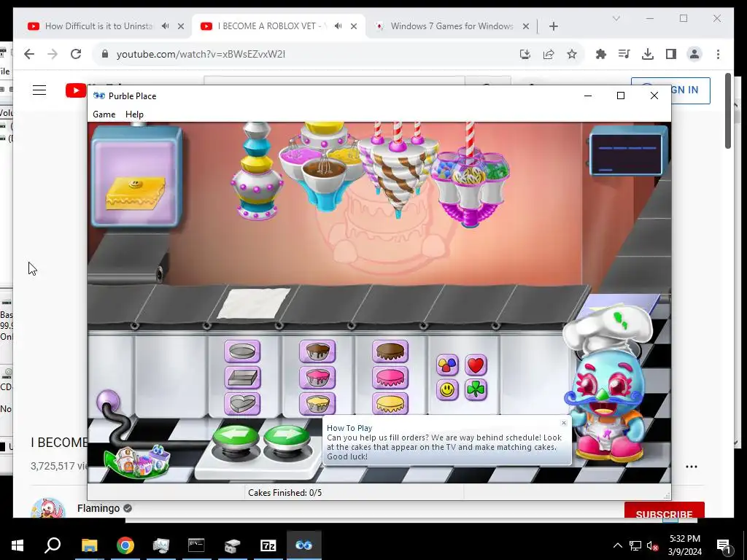
Task: Open the Windows Start menu
Action: pos(18,545)
